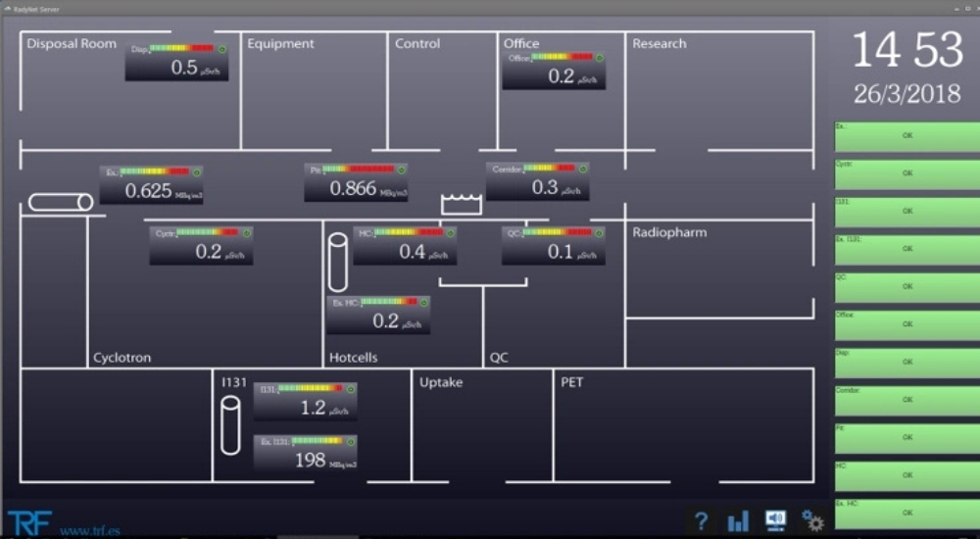Click the water pit basin icon
The height and width of the screenshot is (539, 980).
coord(462,203)
